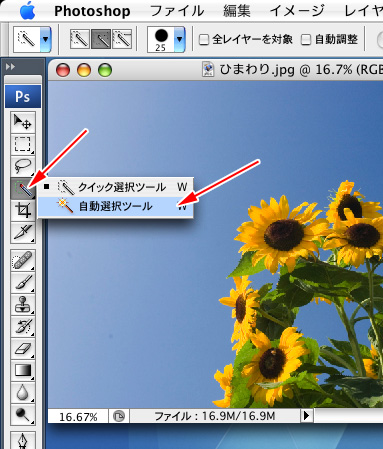383x449 pixels.
Task: Choose 自動選択ツール from flyout menu
Action: (x=115, y=206)
